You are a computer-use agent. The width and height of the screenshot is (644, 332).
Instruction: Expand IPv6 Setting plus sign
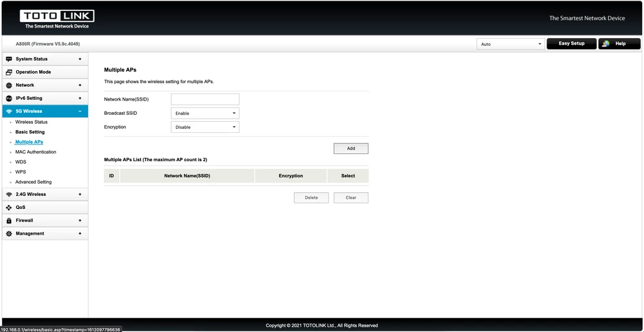point(80,98)
